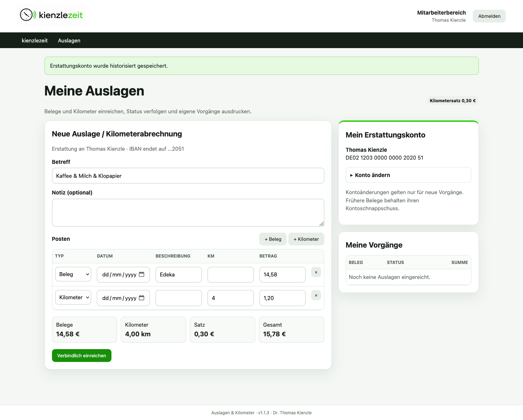Image resolution: width=523 pixels, height=420 pixels.
Task: Click the kienzlezeit clock logo
Action: click(51, 15)
